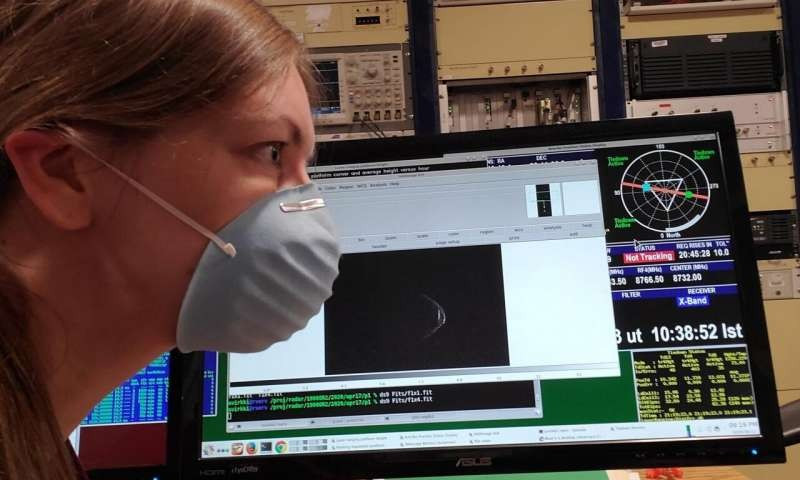This screenshot has height=480, width=800.
Task: Click the 'Not Tracking' status indicator
Action: pos(649,257)
